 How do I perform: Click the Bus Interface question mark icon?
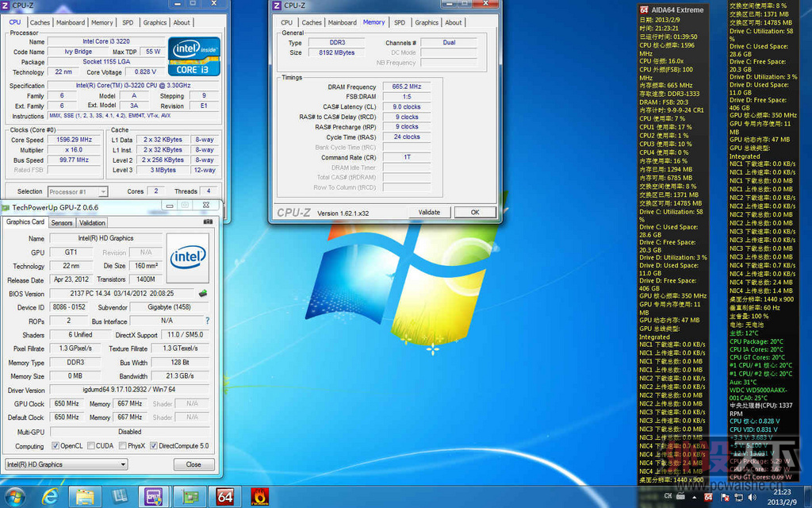(x=208, y=321)
